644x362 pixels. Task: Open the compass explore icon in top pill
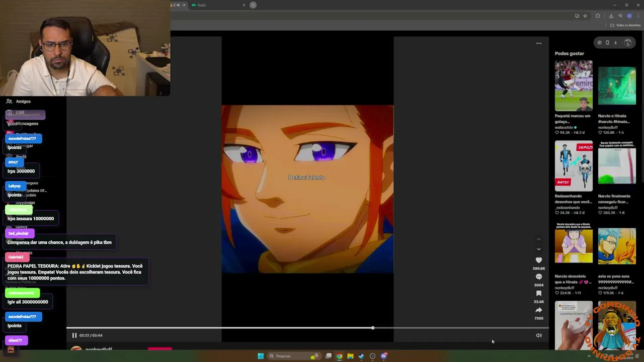coord(599,43)
